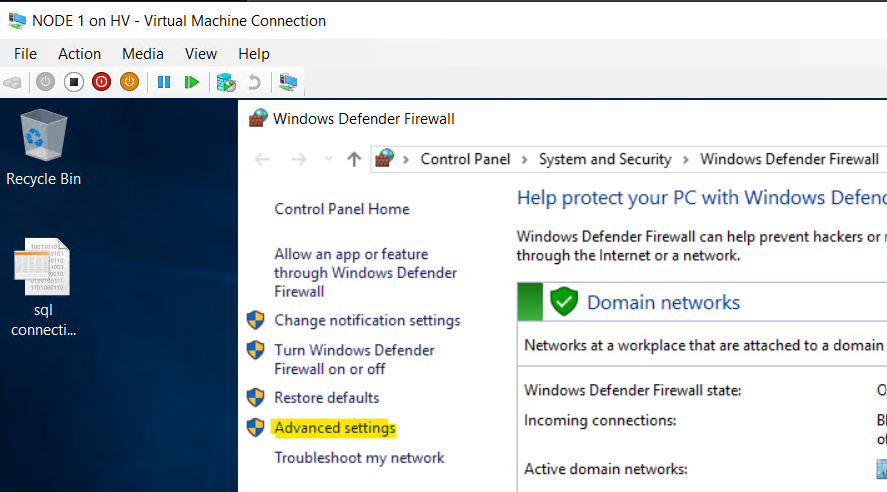
Task: Open Advanced settings link
Action: [x=335, y=428]
